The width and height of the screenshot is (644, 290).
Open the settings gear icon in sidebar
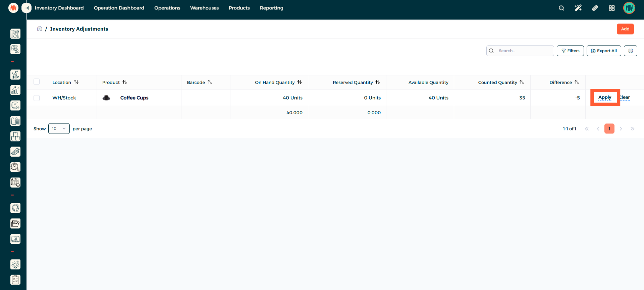click(15, 265)
